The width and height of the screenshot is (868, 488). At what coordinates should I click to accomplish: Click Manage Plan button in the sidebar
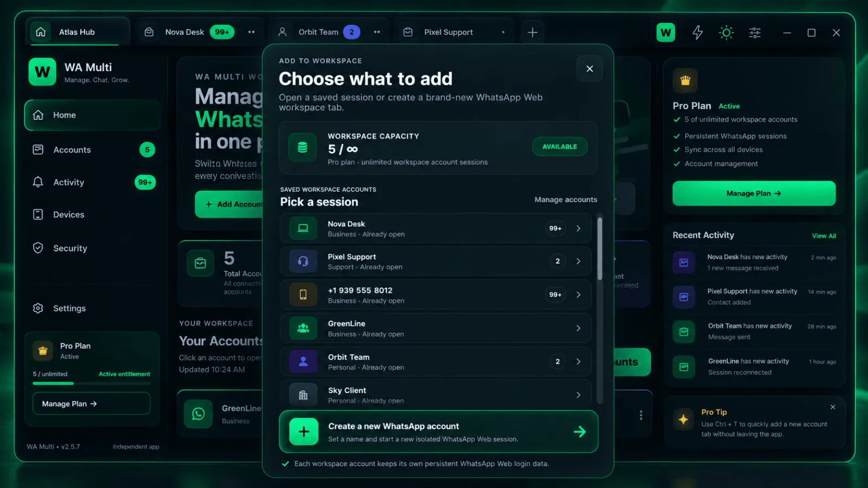[91, 403]
